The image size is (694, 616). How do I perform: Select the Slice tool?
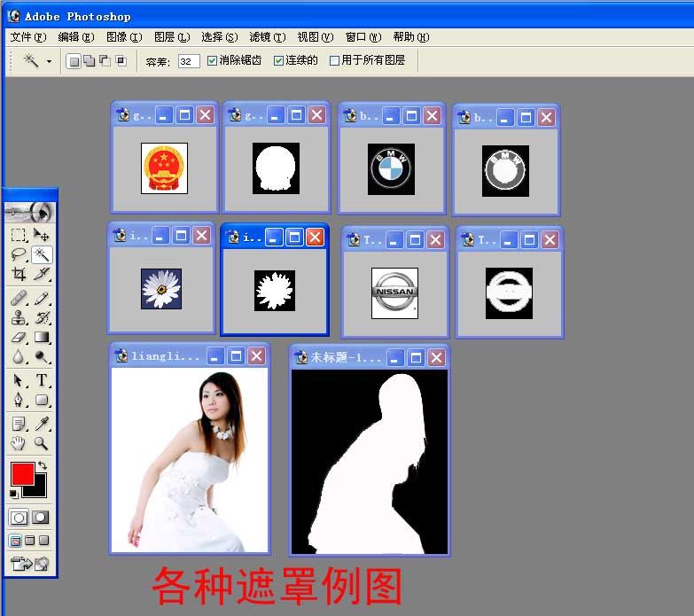42,274
